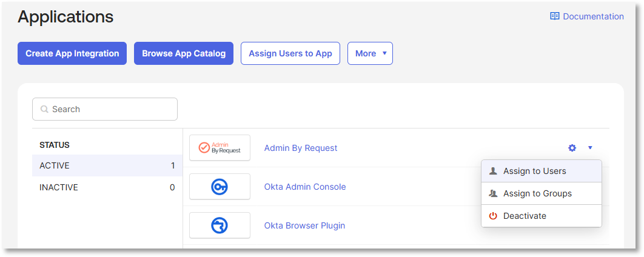Click the Okta Admin Console key icon
The image size is (644, 257).
pyautogui.click(x=220, y=187)
